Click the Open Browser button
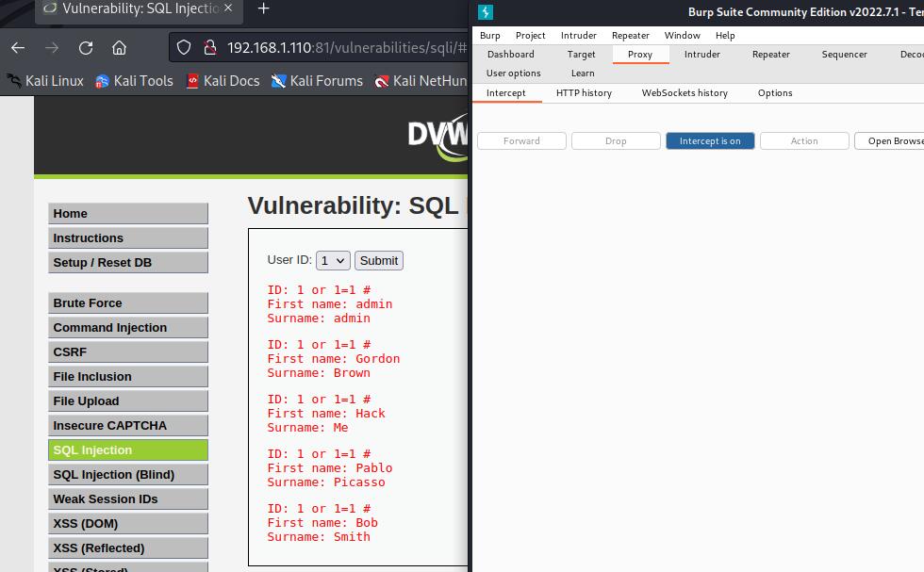This screenshot has height=572, width=924. pos(890,140)
